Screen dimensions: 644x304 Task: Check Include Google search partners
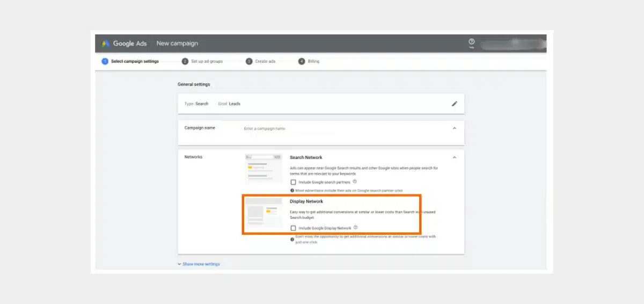click(x=293, y=182)
